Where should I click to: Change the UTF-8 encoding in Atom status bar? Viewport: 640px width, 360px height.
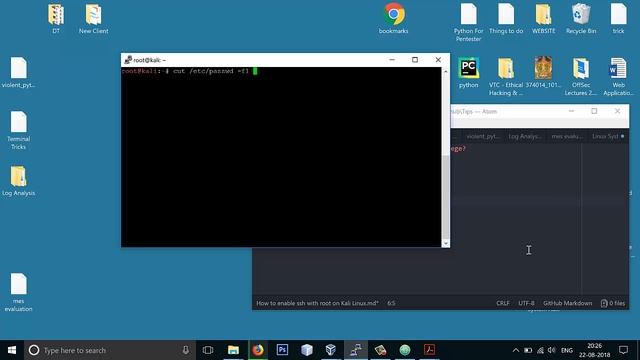526,303
